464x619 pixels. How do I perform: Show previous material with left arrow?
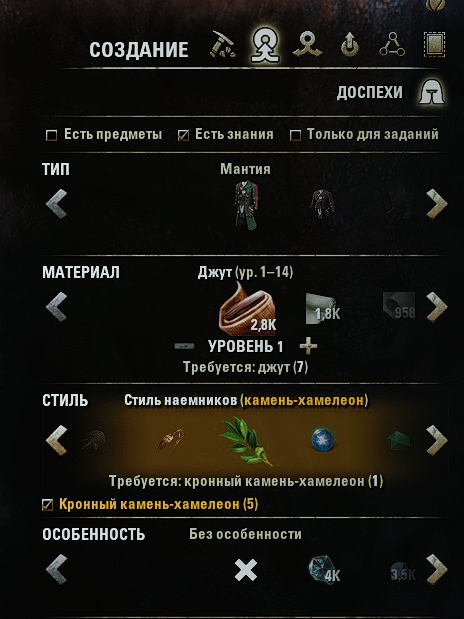pos(56,306)
